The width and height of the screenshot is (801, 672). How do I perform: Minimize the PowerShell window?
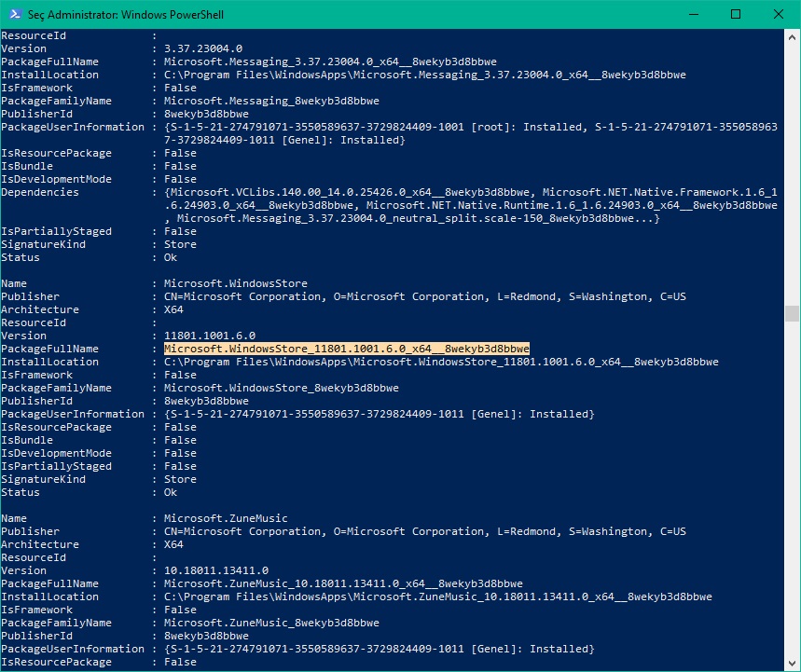click(x=693, y=14)
